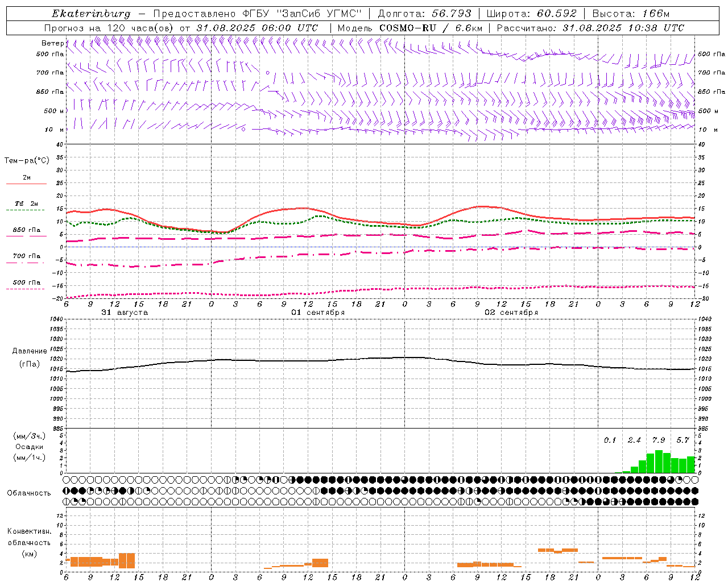
Task: Click the Широта: 60.592 value
Action: [532, 14]
